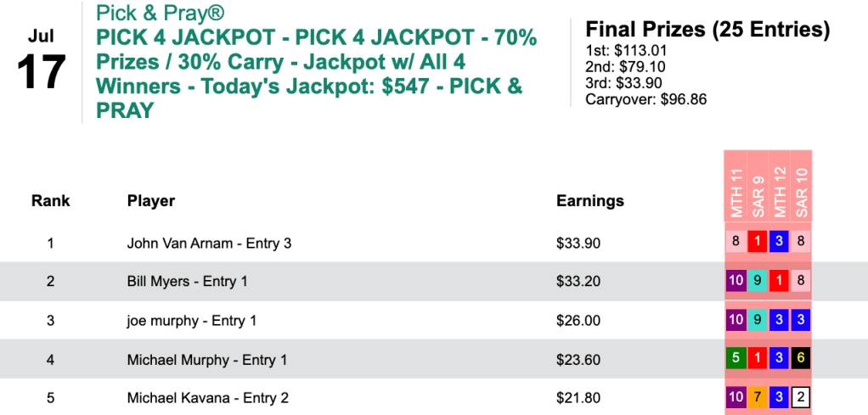Click the red 1 pick in Bill Myers' row
The width and height of the screenshot is (868, 415).
780,281
